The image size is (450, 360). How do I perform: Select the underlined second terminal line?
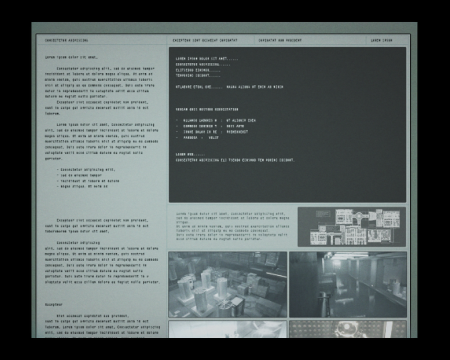pyautogui.click(x=203, y=64)
